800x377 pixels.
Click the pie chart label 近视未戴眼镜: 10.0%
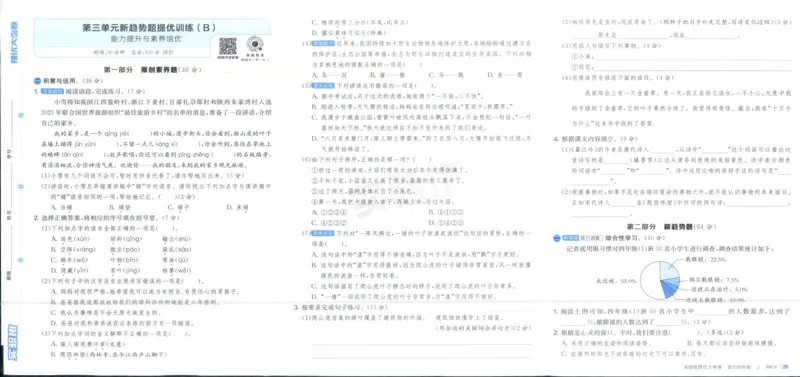(714, 300)
